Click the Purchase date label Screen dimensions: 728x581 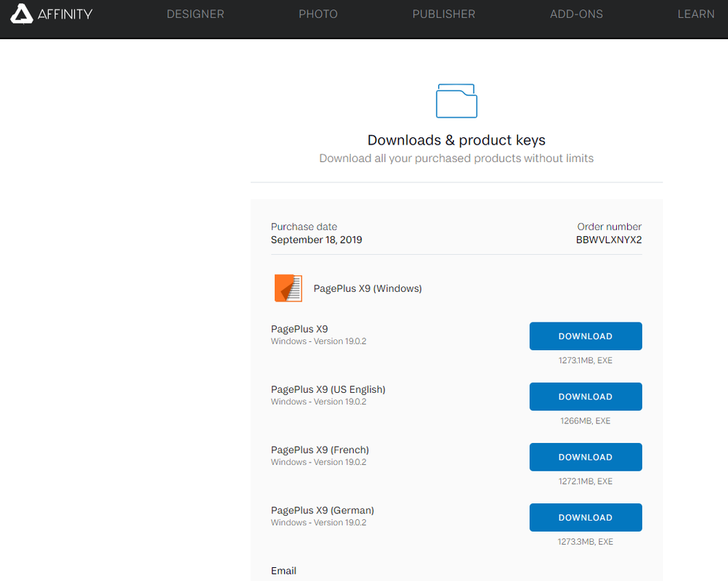[304, 227]
